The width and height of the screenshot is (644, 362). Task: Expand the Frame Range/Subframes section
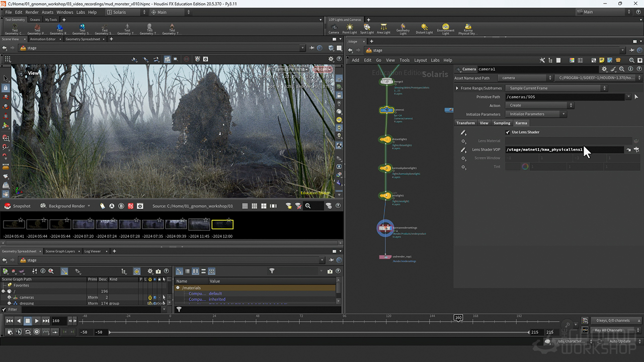click(457, 88)
